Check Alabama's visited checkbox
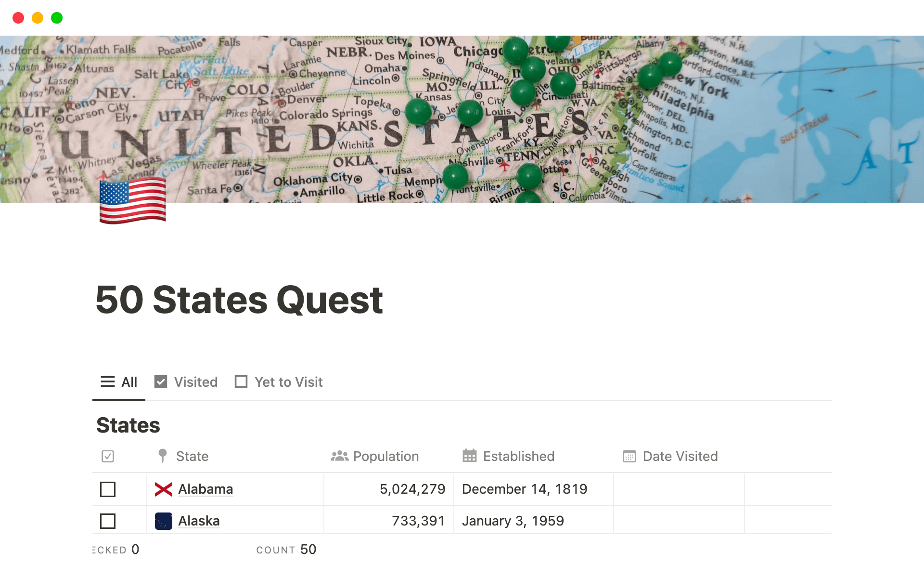The width and height of the screenshot is (924, 578). point(108,489)
